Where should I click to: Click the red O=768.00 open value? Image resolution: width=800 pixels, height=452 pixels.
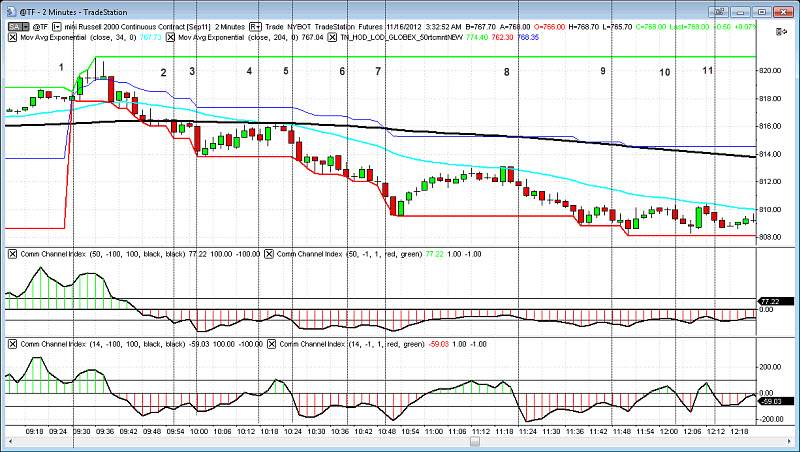549,27
